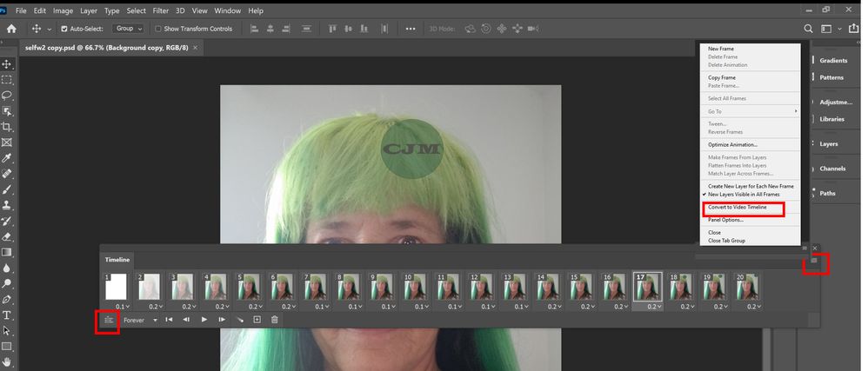868x371 pixels.
Task: Open the search magnifier icon
Action: click(808, 29)
